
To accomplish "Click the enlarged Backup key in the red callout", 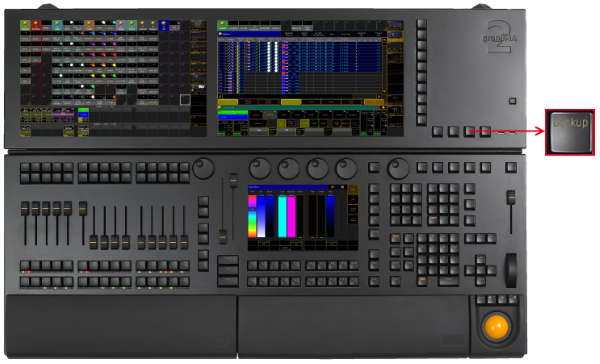I will tap(570, 132).
